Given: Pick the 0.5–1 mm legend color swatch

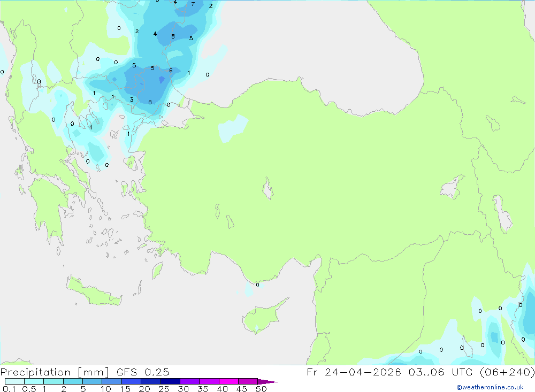Looking at the screenshot, I should tap(34, 381).
